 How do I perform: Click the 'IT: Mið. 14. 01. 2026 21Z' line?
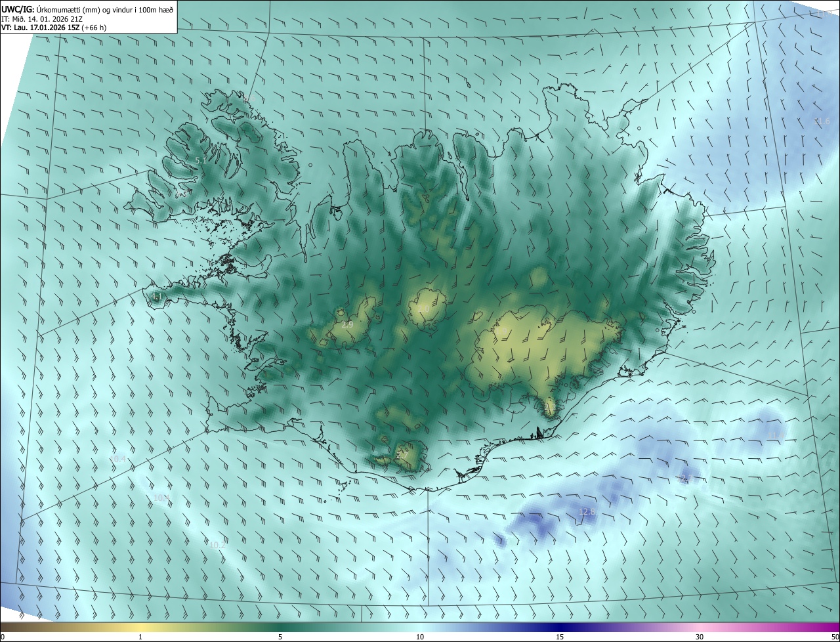[42, 19]
